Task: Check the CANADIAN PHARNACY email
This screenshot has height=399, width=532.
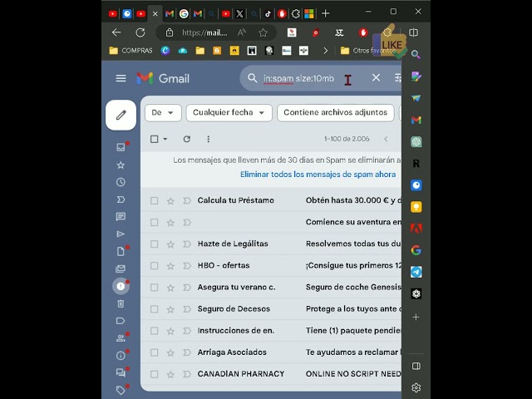Action: coord(155,374)
